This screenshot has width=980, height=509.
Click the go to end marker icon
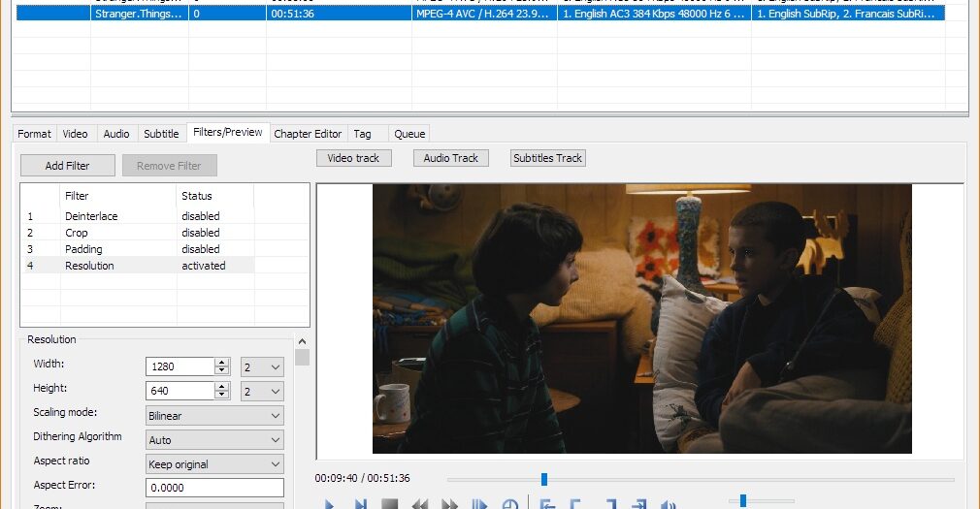point(638,503)
